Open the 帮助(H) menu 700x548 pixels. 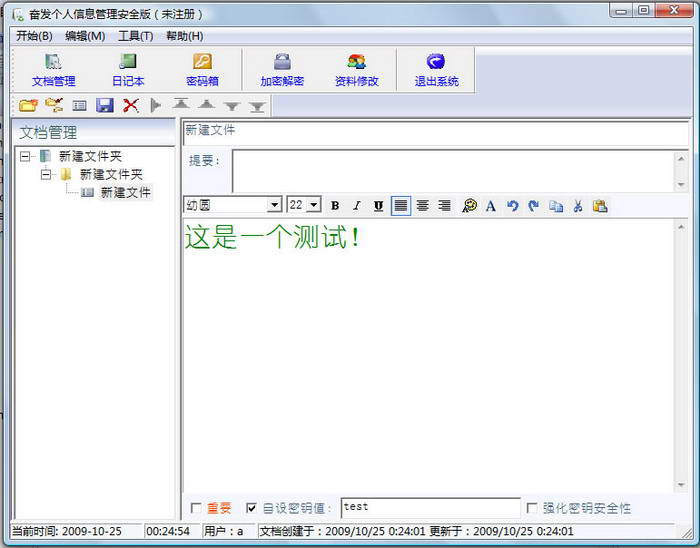click(185, 36)
